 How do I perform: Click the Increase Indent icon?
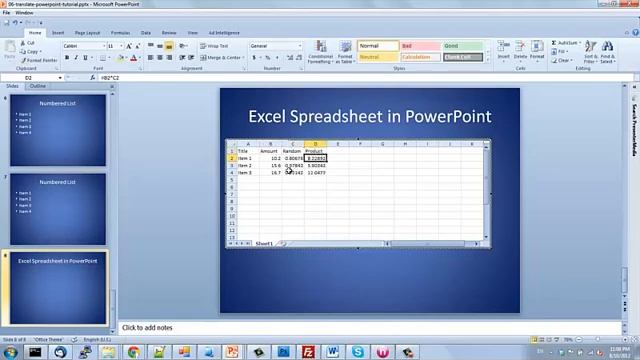[x=191, y=58]
